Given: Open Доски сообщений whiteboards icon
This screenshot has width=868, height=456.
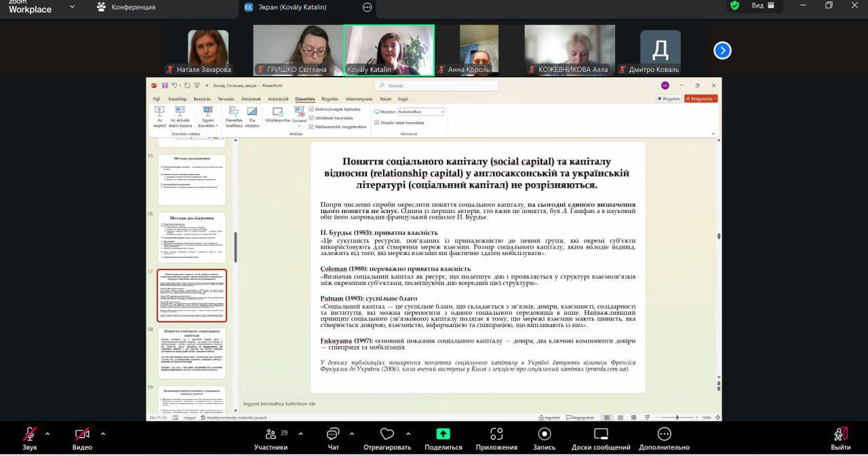Looking at the screenshot, I should [601, 434].
